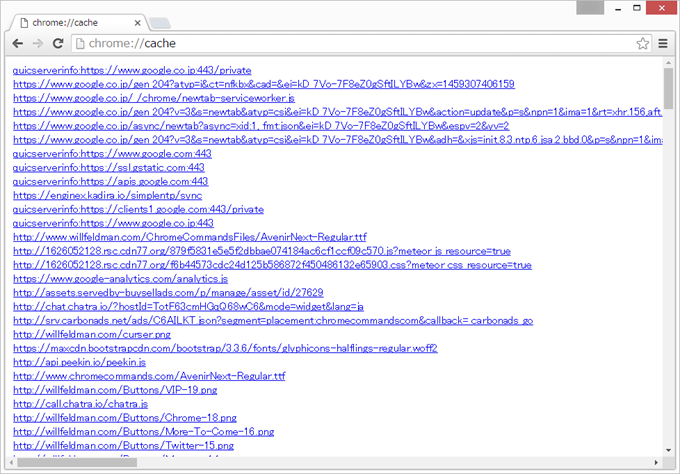Open the Chrome hamburger menu
The width and height of the screenshot is (680, 474).
click(663, 44)
